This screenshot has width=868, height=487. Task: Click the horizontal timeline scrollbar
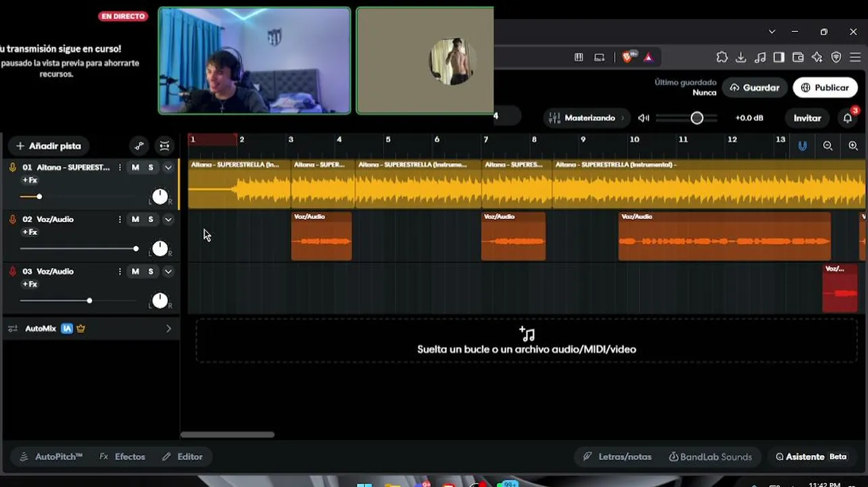(x=227, y=435)
